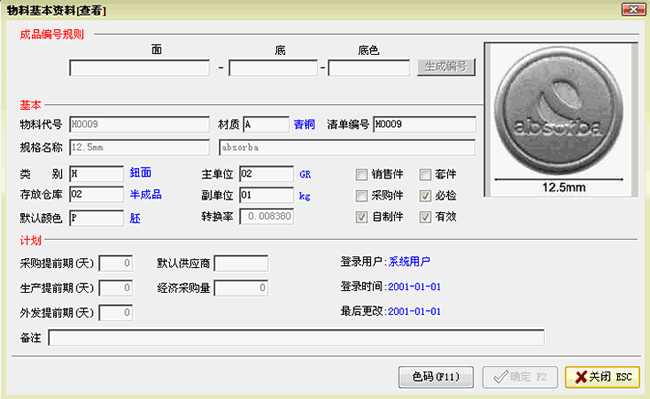The image size is (650, 399).
Task: Select the 物料代号 field with M0009
Action: [139, 124]
